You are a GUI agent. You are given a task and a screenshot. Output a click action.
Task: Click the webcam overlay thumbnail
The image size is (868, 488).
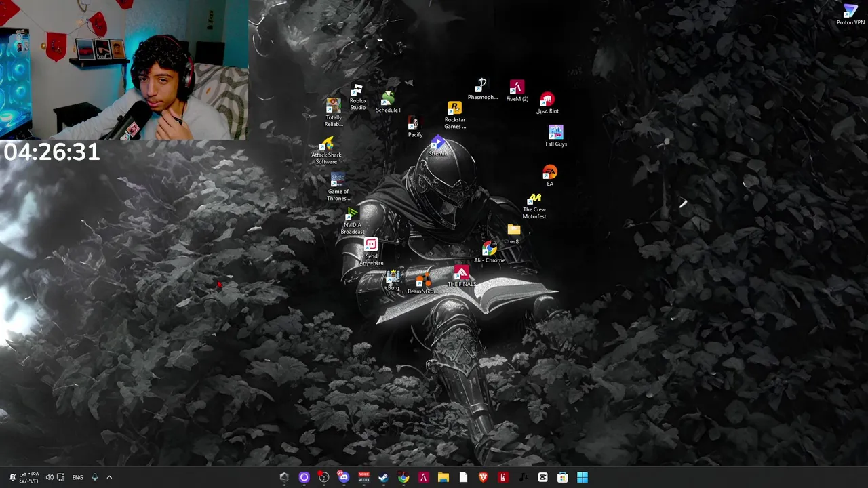[124, 70]
